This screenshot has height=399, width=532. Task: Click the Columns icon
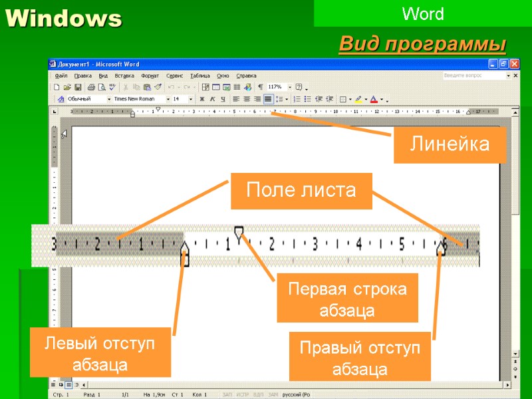click(x=237, y=87)
